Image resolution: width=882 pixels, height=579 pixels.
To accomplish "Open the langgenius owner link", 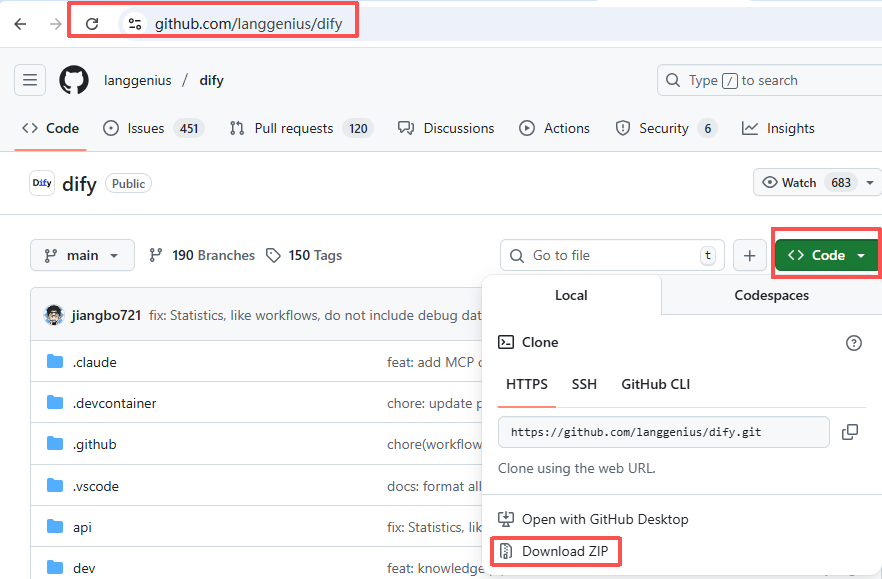I will click(x=137, y=80).
